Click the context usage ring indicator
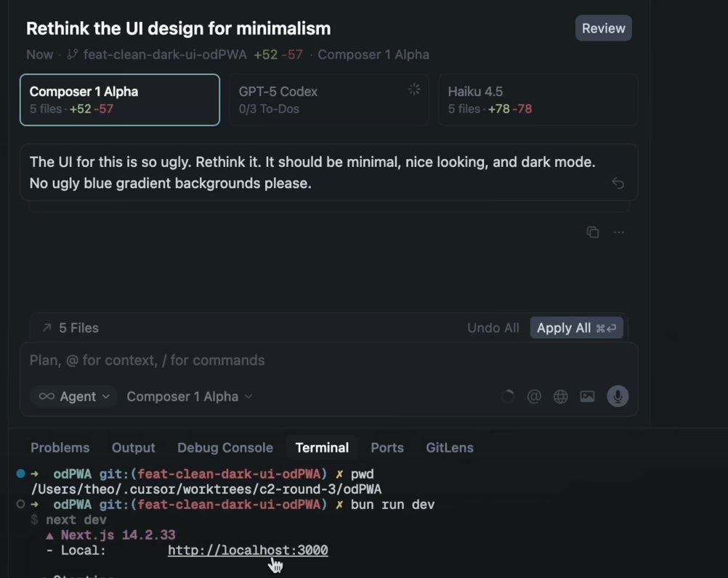 pos(507,396)
